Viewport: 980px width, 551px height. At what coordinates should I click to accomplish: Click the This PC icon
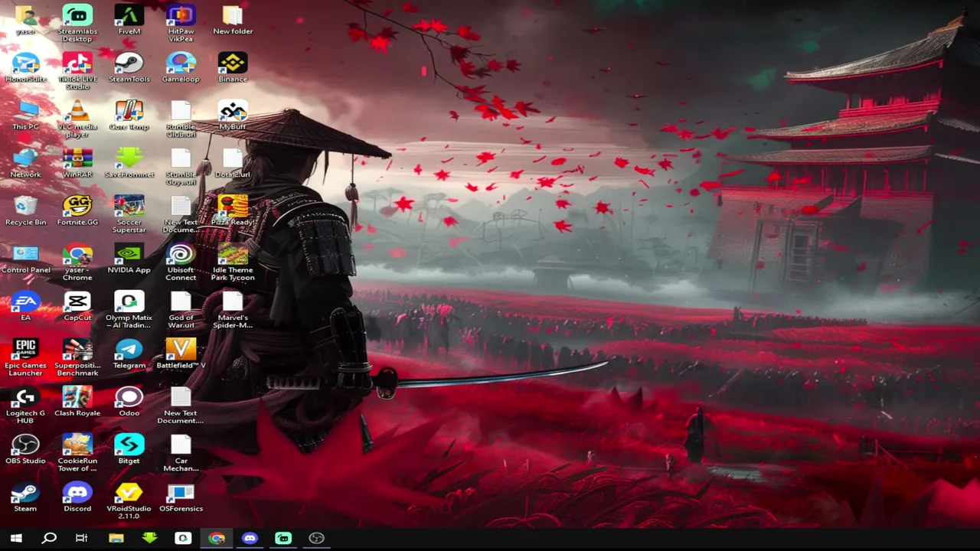pyautogui.click(x=25, y=115)
